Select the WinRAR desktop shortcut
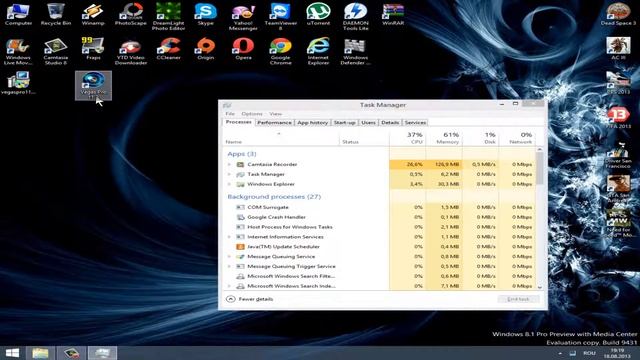The image size is (640, 360). click(x=393, y=14)
